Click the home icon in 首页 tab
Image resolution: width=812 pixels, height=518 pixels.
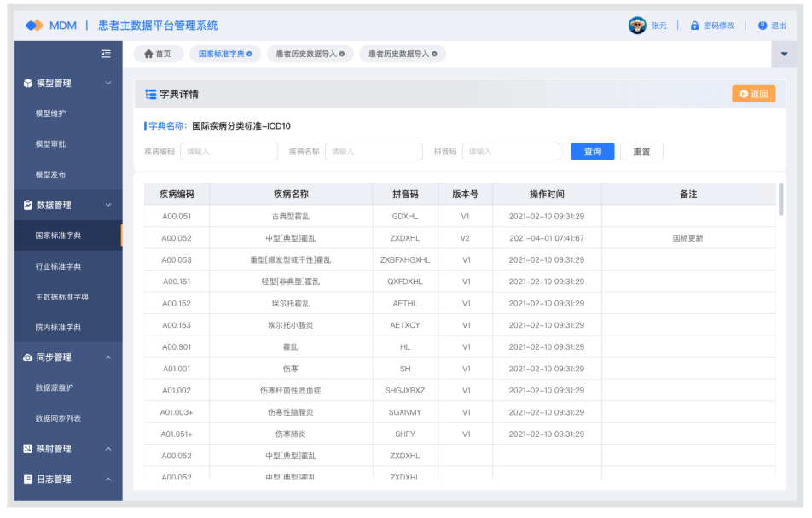[148, 54]
